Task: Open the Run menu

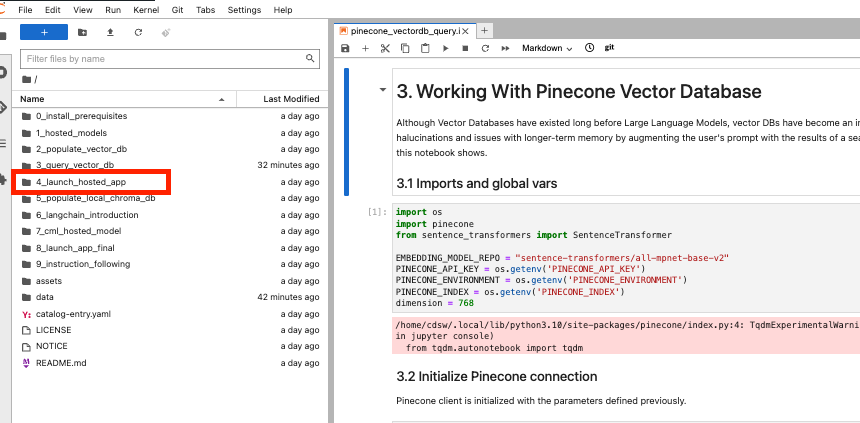Action: coord(113,10)
